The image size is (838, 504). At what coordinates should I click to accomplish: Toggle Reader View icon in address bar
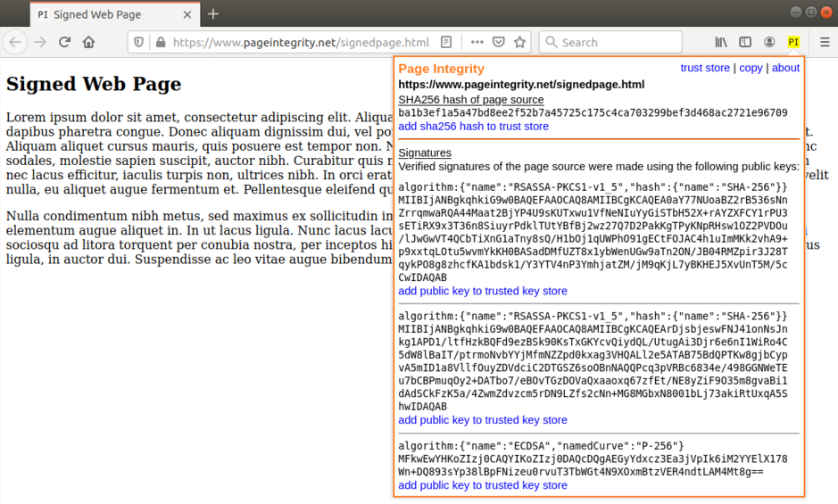coord(446,42)
